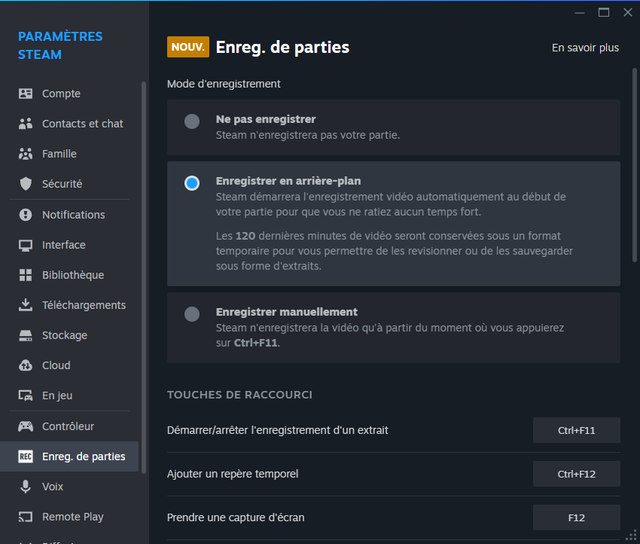Click the 'Ajouter un repère temporel' label
Screen dimensions: 640x544
tap(233, 474)
